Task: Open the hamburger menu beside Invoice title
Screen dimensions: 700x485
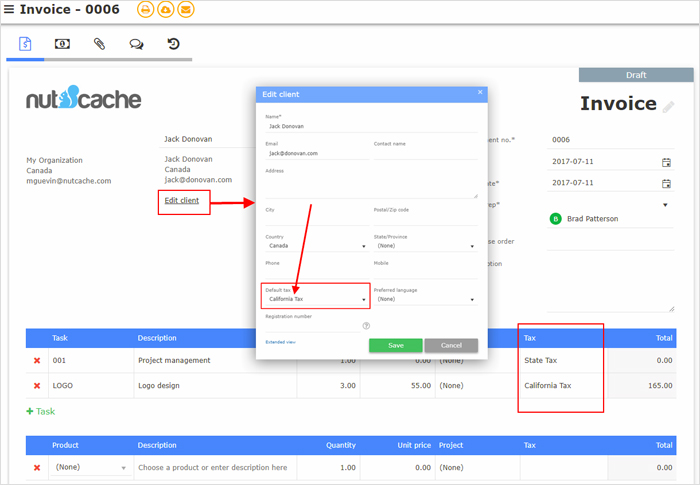Action: (9, 10)
